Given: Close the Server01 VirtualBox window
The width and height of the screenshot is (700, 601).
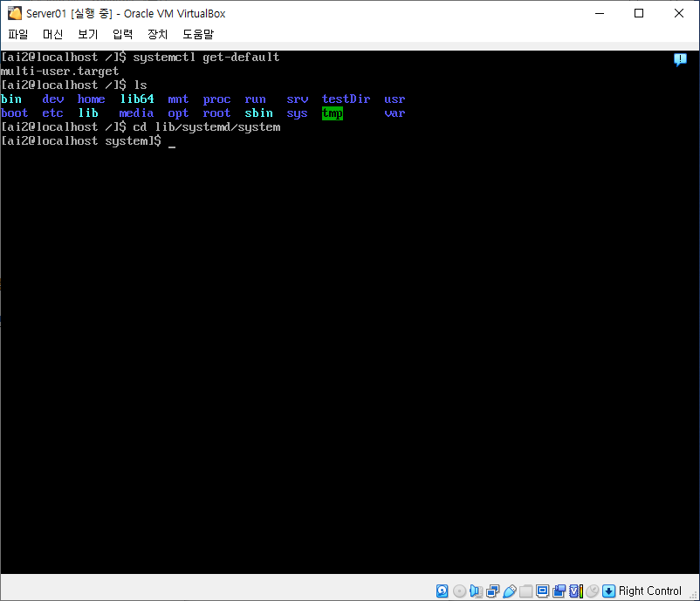Looking at the screenshot, I should coord(678,13).
